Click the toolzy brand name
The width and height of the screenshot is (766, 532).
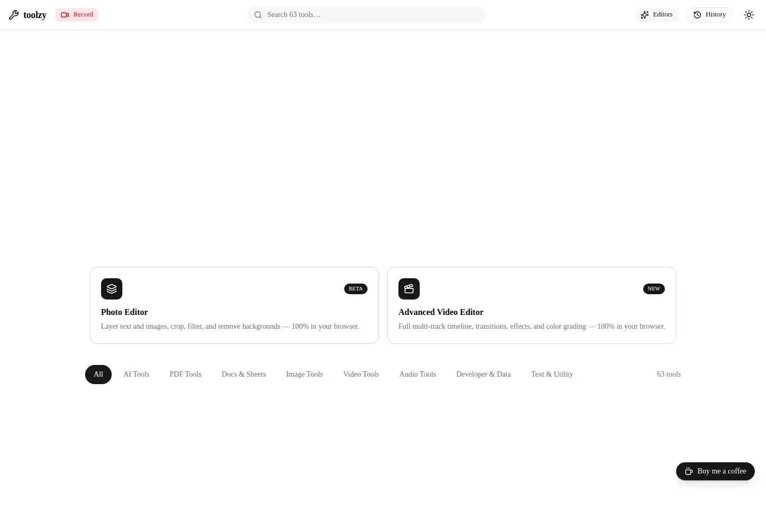pos(35,15)
